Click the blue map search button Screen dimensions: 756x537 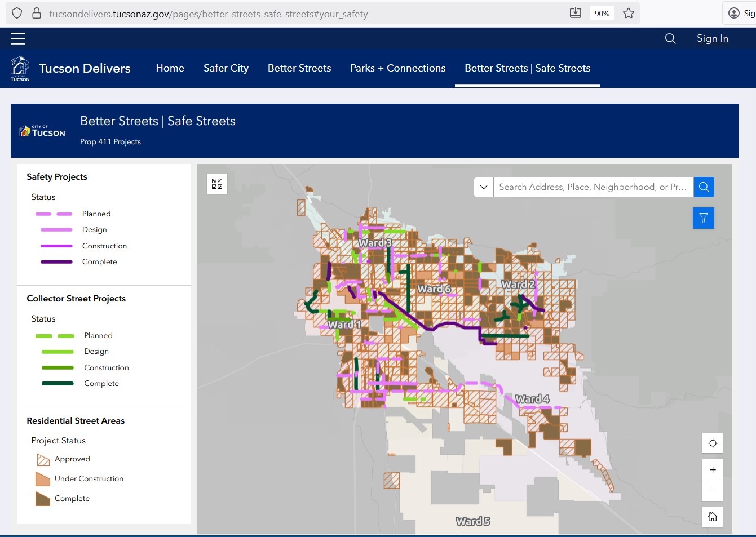point(704,187)
